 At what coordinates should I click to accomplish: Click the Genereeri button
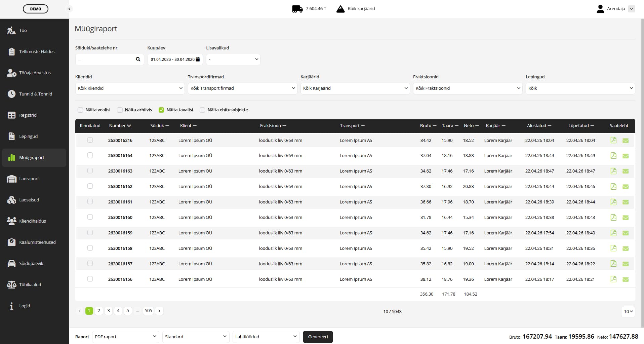[x=318, y=337]
